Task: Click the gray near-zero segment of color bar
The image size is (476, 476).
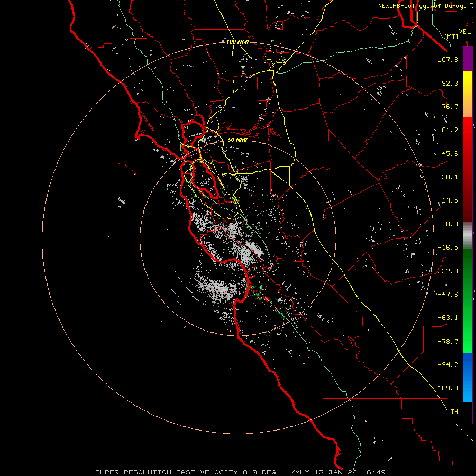Action: (467, 235)
